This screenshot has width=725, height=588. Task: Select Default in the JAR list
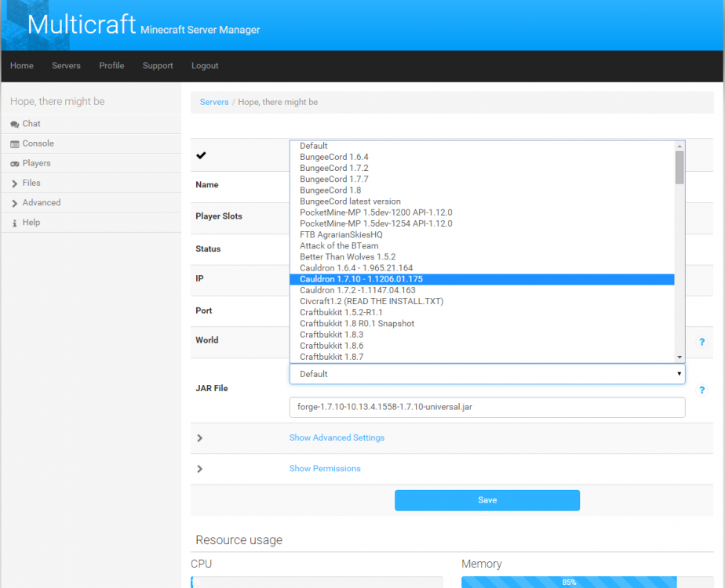point(482,146)
